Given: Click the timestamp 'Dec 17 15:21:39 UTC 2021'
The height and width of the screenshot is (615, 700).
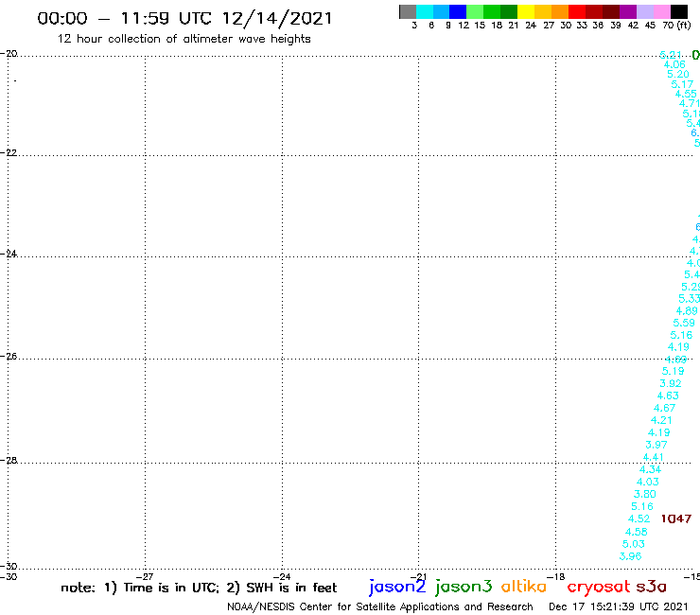Looking at the screenshot, I should pyautogui.click(x=619, y=606).
